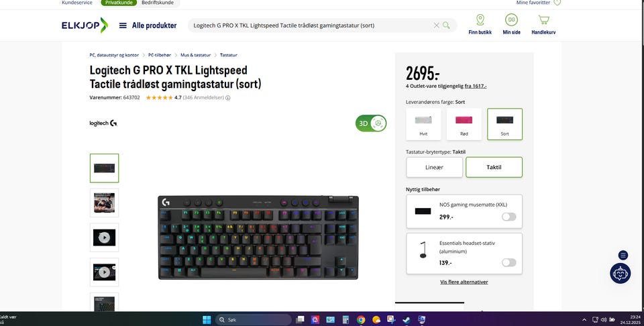Choose the Rød color swatch
Screen dimensions: 644x326
464,124
